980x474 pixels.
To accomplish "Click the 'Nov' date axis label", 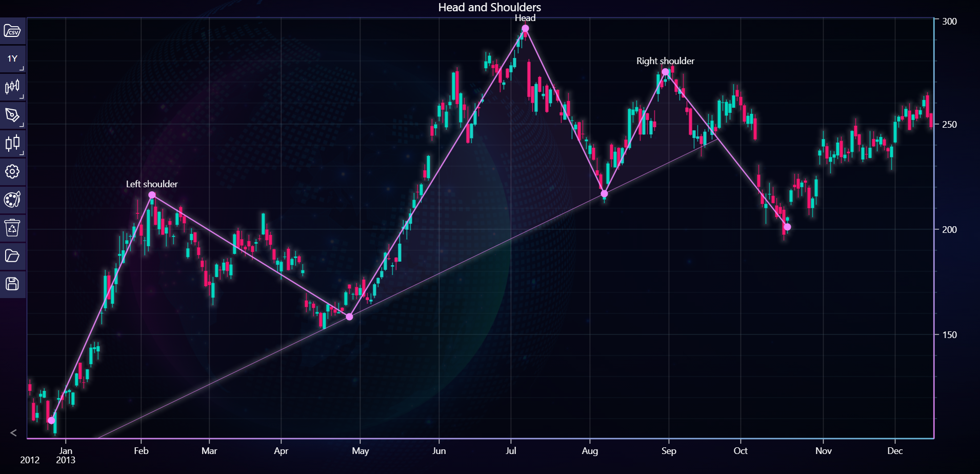I will 823,451.
